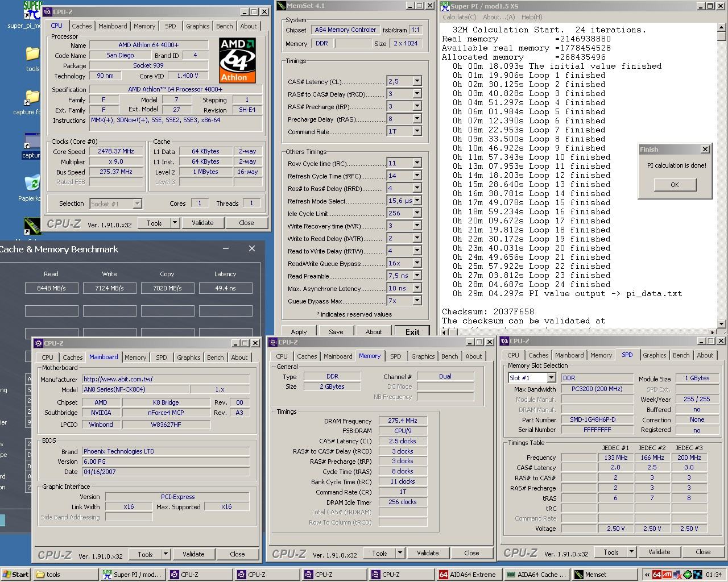Open the RAS# to CAS# Delay dropdown

pyautogui.click(x=417, y=94)
